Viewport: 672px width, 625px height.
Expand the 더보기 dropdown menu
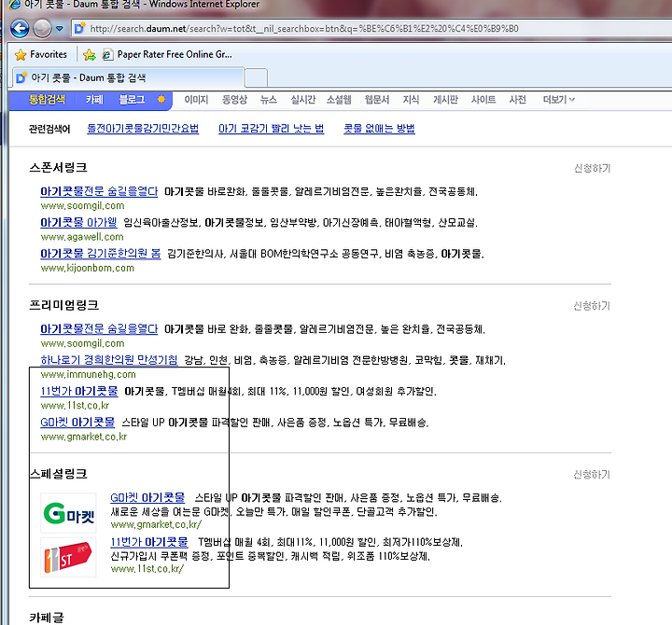coord(558,100)
